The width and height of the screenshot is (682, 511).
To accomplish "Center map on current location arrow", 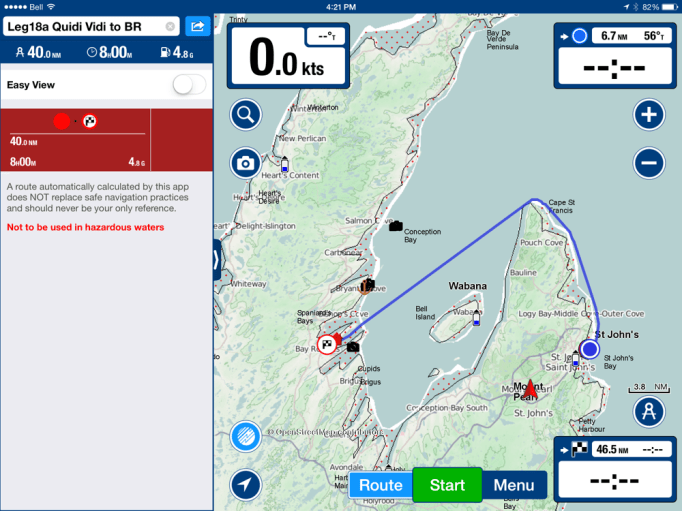I will (x=245, y=484).
